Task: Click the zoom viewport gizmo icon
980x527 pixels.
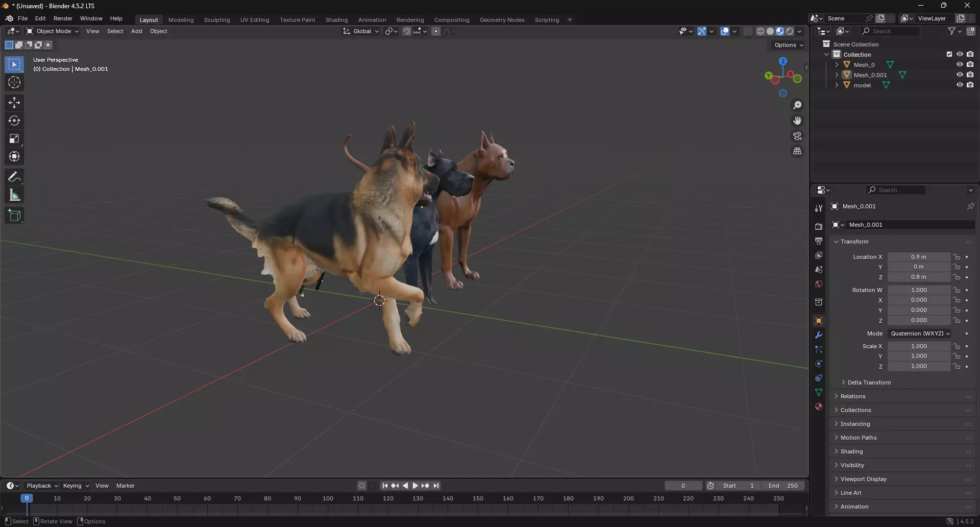Action: pyautogui.click(x=797, y=105)
